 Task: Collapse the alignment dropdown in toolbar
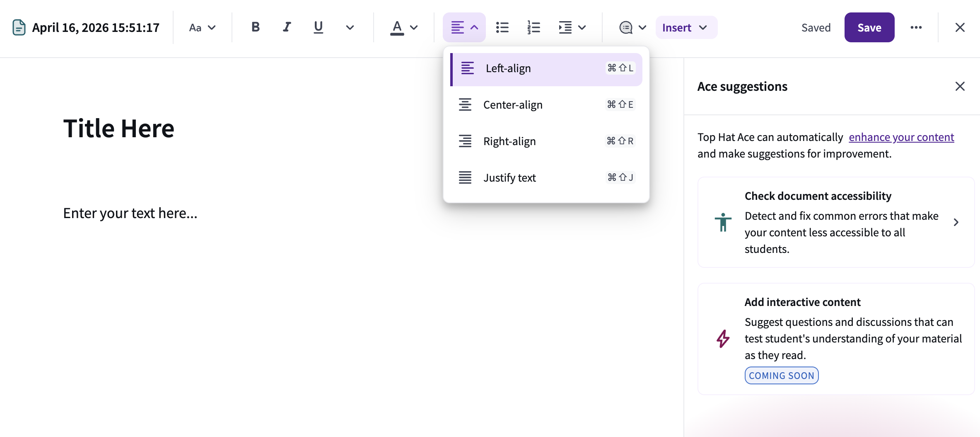[464, 27]
